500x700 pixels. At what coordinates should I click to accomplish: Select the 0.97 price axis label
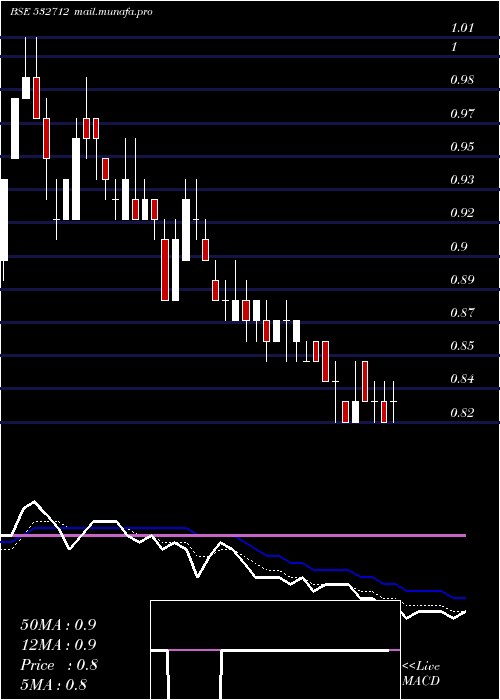pyautogui.click(x=462, y=113)
